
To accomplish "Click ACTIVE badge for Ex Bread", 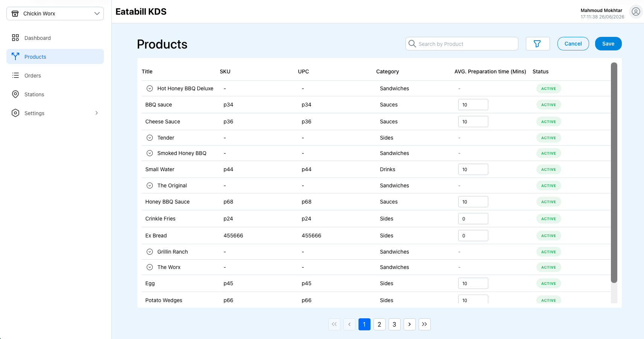I will coord(548,236).
